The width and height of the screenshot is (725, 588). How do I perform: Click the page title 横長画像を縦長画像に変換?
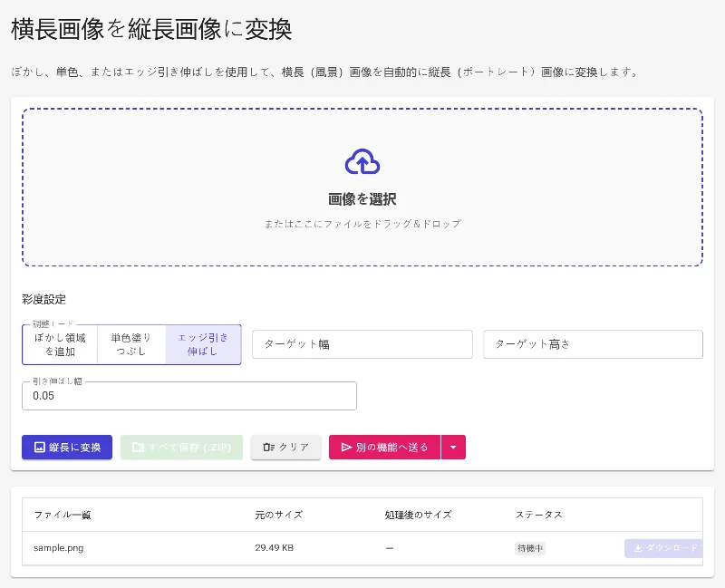tap(151, 30)
